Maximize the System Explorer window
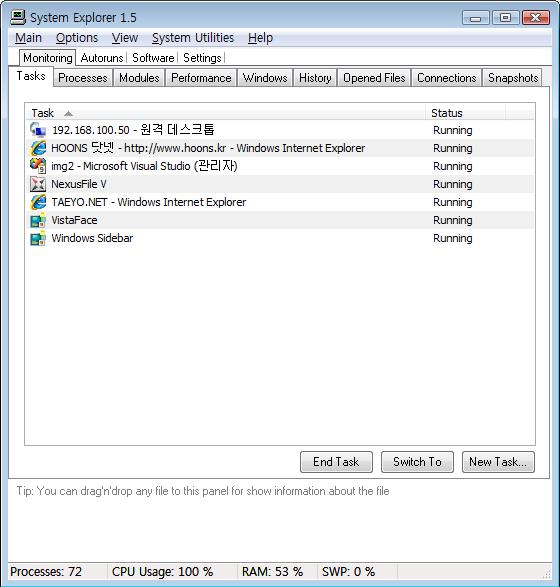560x587 pixels. 505,18
